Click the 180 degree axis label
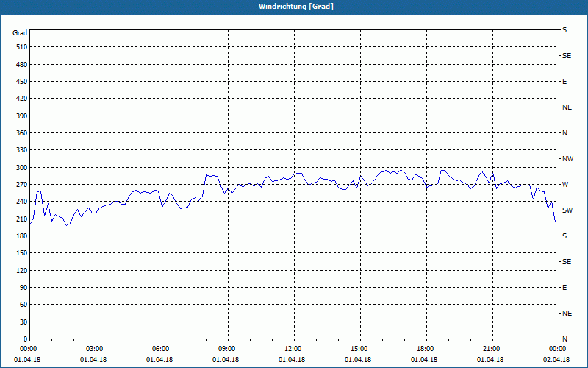 click(22, 236)
